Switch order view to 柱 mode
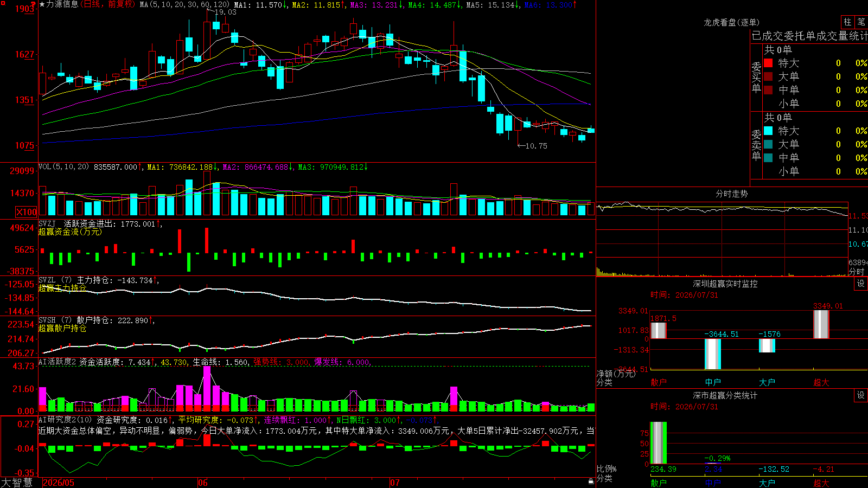868x488 pixels. click(x=847, y=22)
